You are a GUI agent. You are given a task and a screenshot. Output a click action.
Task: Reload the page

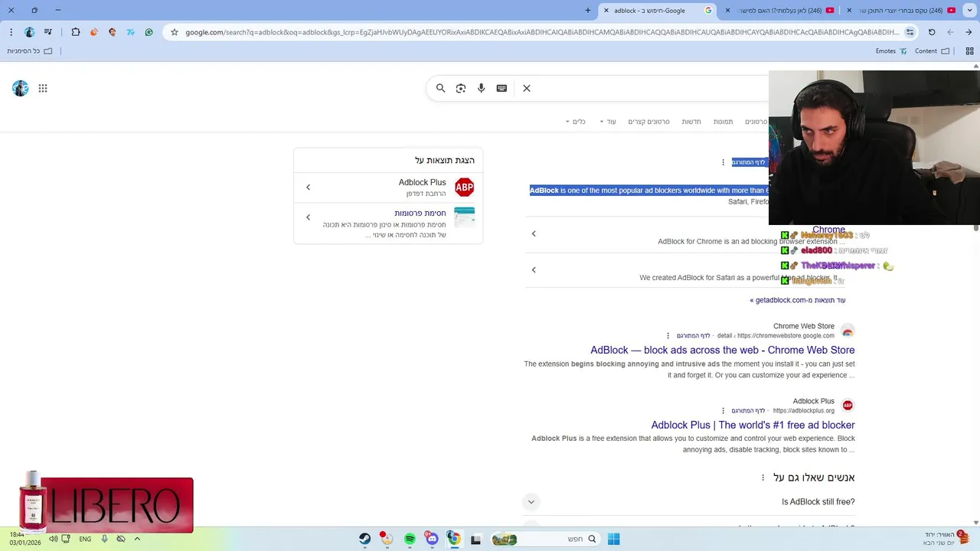click(932, 32)
